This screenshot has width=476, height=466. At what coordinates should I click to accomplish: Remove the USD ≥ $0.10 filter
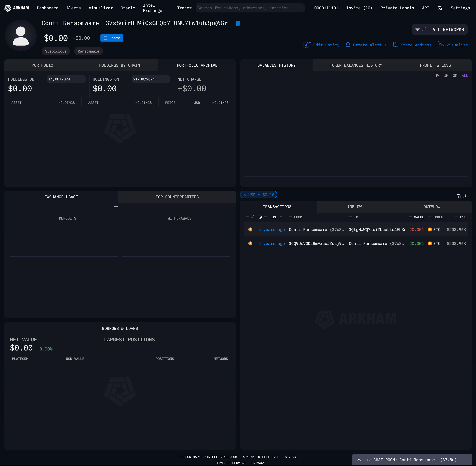click(x=244, y=195)
